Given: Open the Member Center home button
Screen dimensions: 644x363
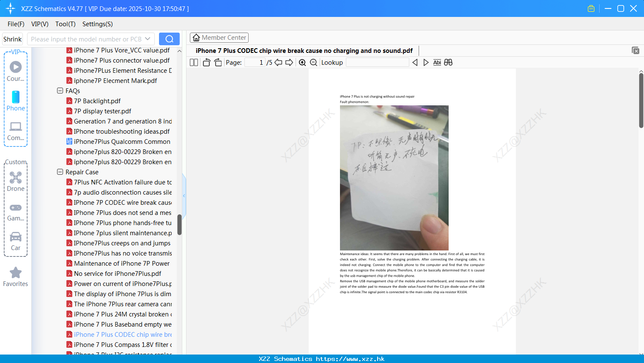Looking at the screenshot, I should click(x=219, y=38).
